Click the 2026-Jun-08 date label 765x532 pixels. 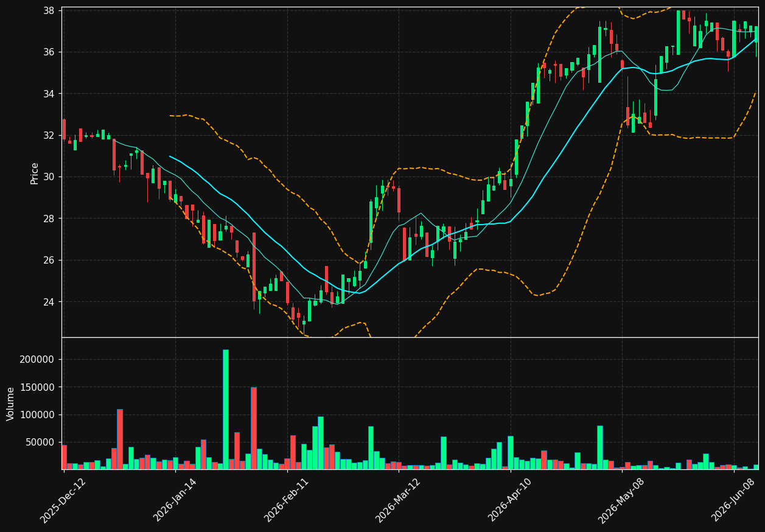pyautogui.click(x=733, y=500)
